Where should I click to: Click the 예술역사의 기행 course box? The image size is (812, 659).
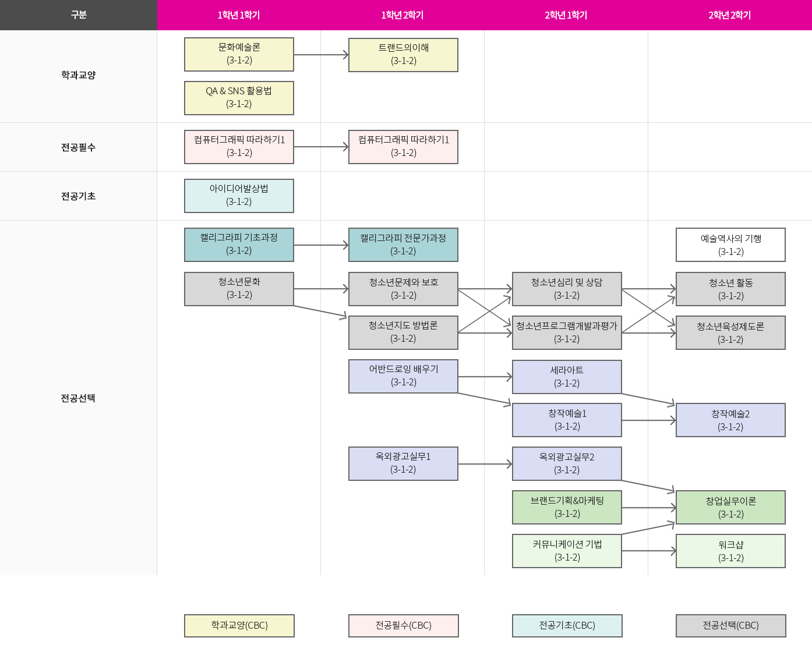730,245
